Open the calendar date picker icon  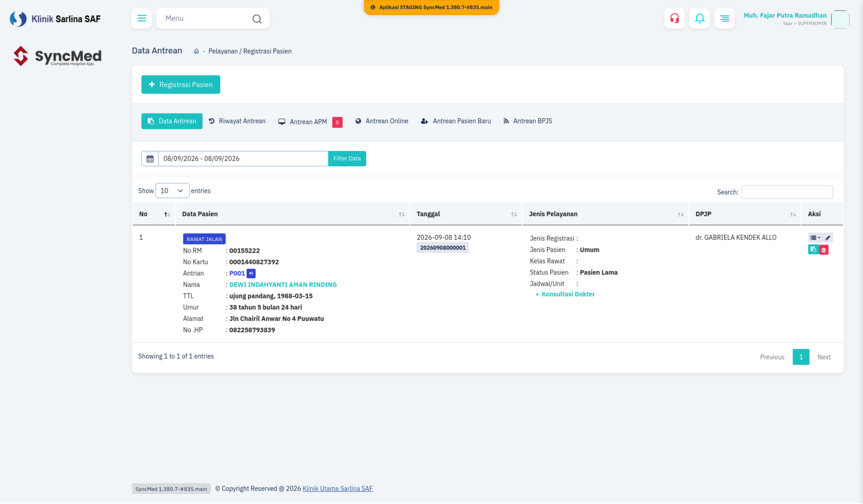click(150, 159)
